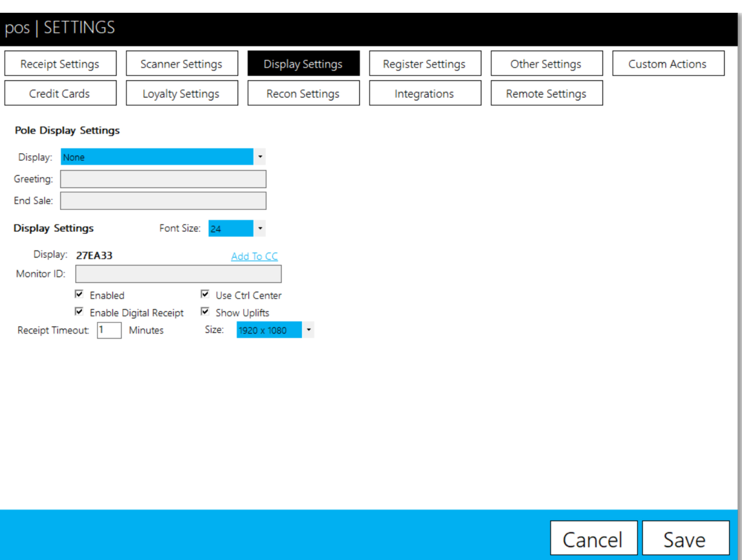Uncheck the Show Uplifts checkbox
This screenshot has width=742, height=560.
tap(205, 312)
